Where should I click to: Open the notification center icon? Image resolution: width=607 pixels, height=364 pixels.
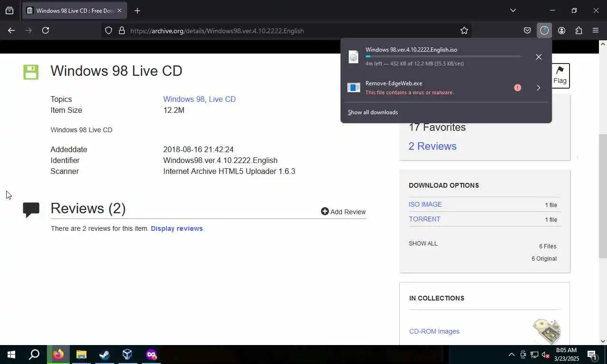tap(592, 355)
